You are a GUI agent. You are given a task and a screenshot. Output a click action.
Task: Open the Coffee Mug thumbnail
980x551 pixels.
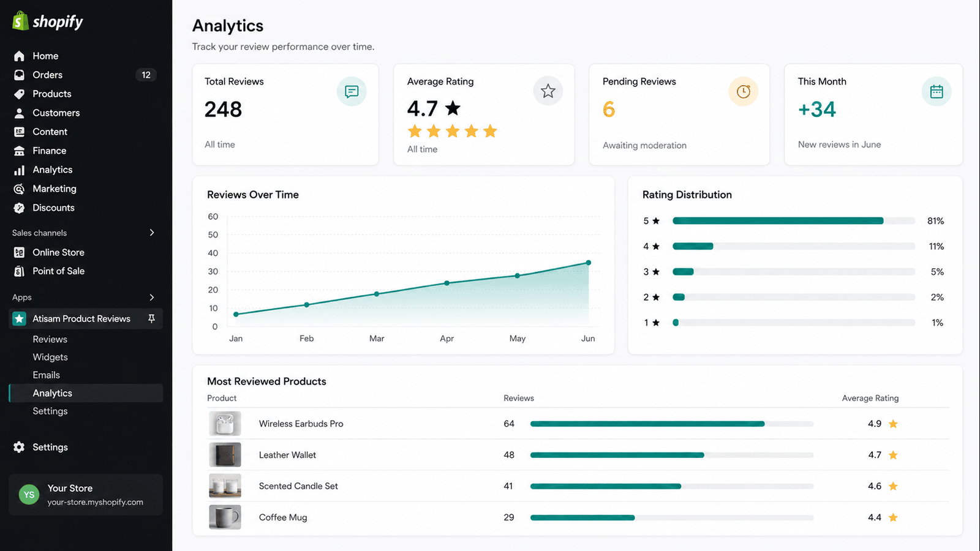(225, 517)
